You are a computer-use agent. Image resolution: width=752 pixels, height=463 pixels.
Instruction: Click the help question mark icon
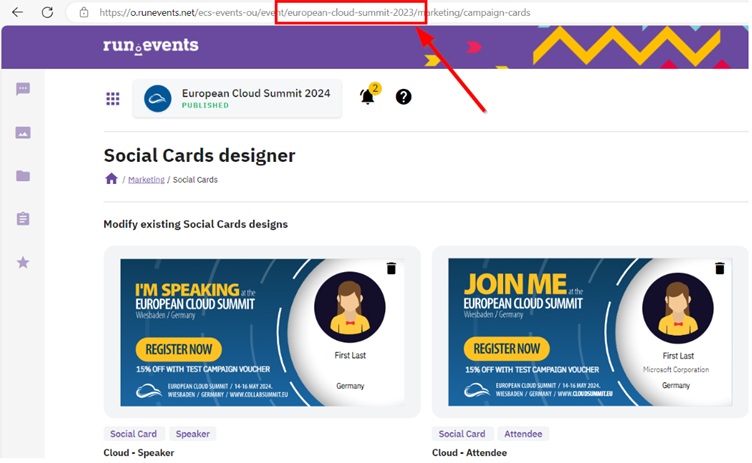403,97
